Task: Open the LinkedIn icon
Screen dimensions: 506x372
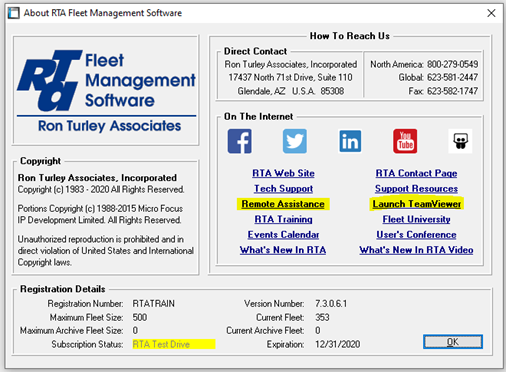Action: coord(350,141)
